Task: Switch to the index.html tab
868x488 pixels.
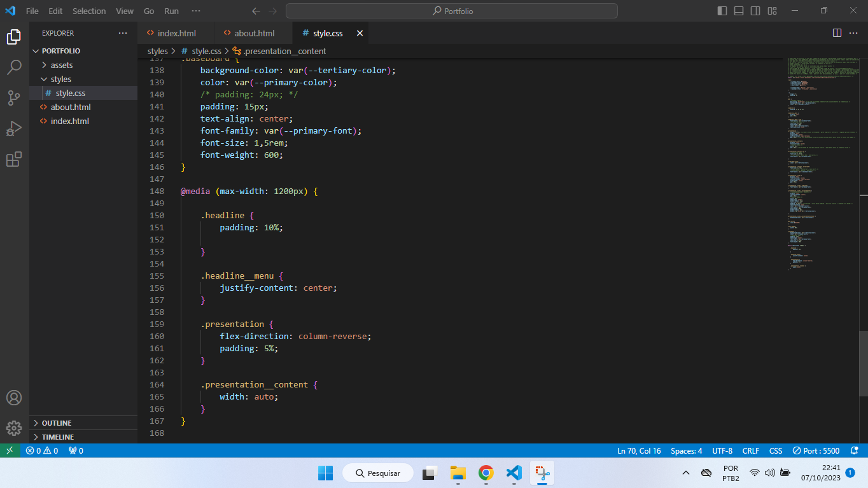Action: pyautogui.click(x=176, y=33)
